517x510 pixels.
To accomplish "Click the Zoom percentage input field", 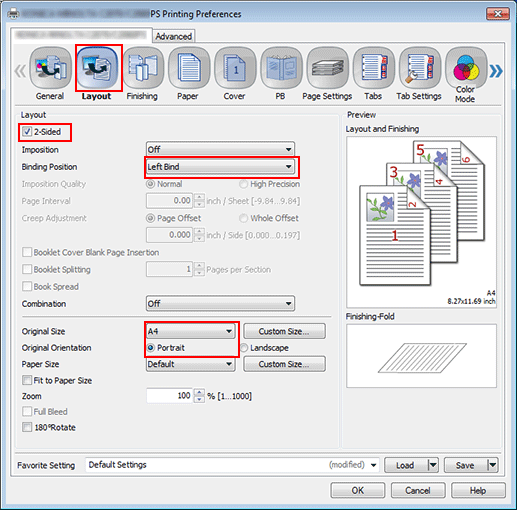I will pos(169,396).
